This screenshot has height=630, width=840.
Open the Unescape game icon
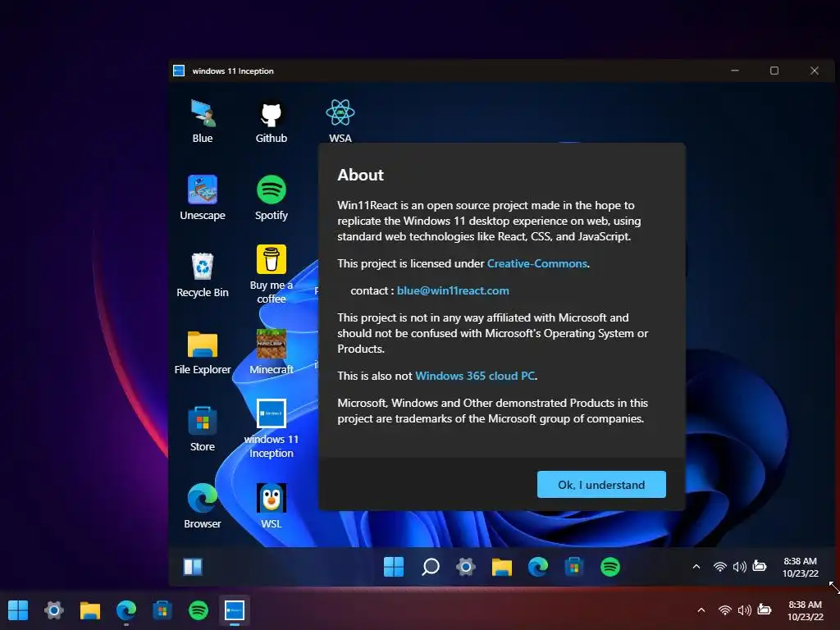tap(203, 198)
